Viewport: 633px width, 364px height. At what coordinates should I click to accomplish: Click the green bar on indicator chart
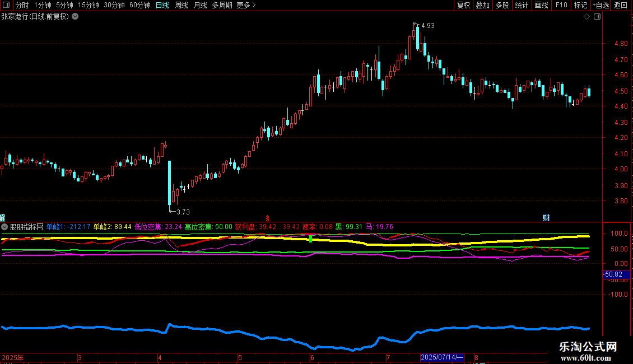pos(310,239)
